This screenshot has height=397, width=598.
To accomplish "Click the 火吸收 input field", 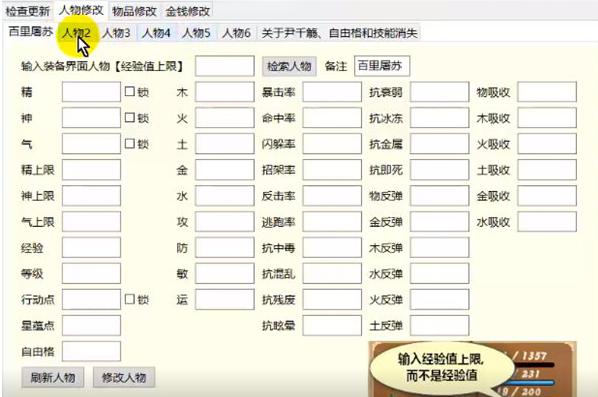I will click(547, 144).
